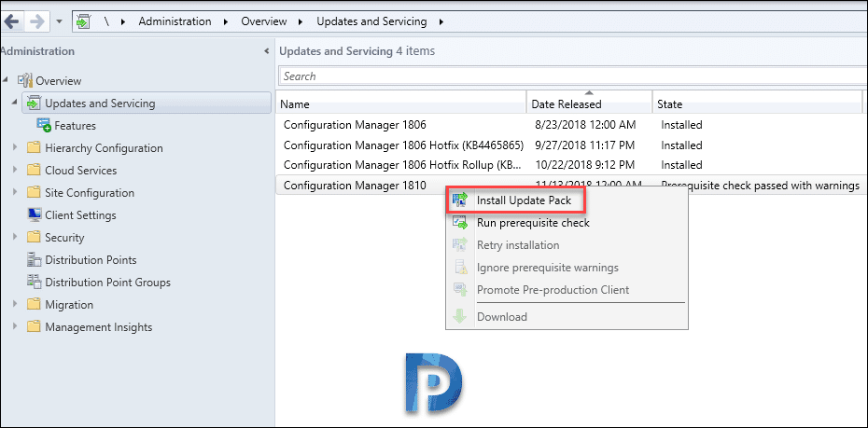Expand the Migration folder
868x428 pixels.
[x=15, y=304]
